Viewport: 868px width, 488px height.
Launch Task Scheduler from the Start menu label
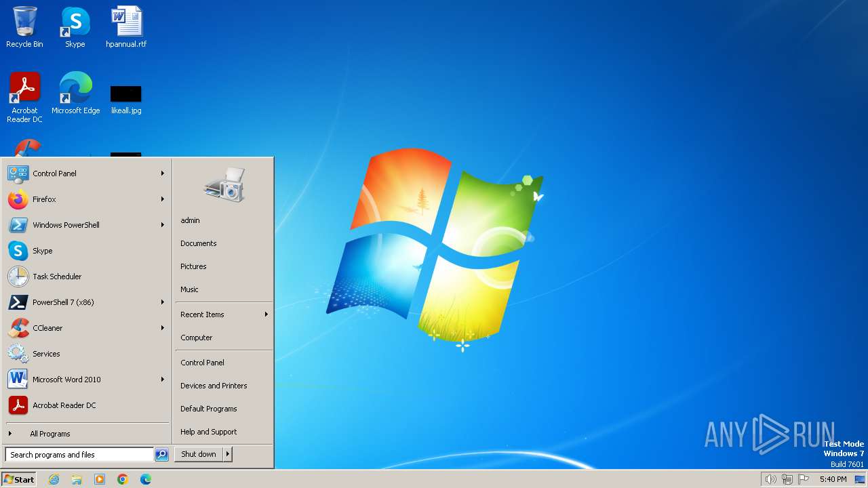(57, 277)
